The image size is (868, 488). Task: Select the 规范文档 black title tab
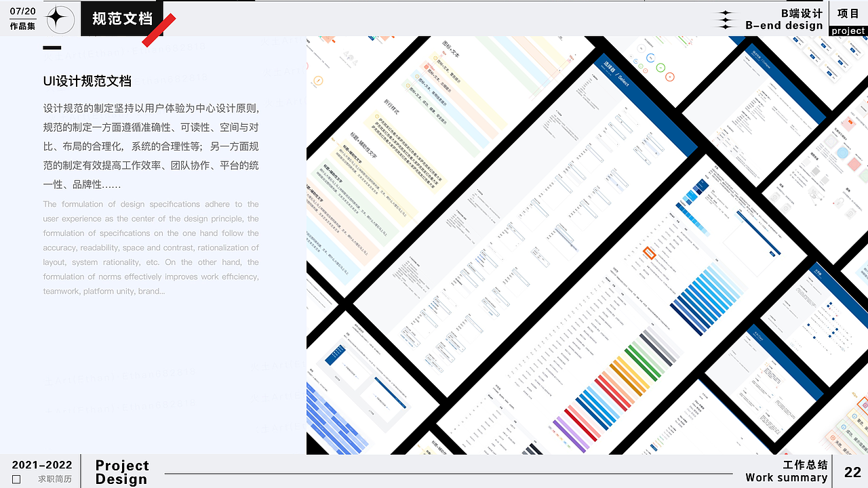[x=122, y=19]
